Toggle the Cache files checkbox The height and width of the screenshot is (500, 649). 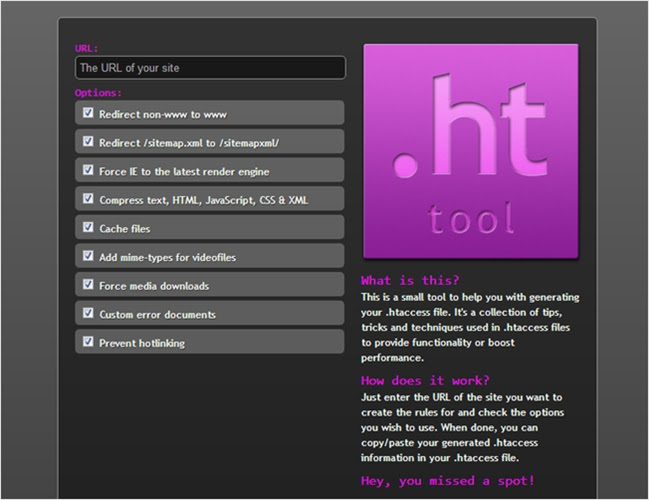click(88, 227)
